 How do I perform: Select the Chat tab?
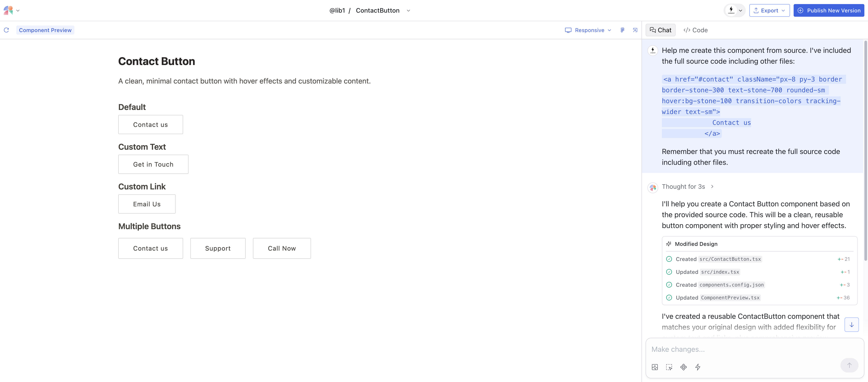point(660,30)
